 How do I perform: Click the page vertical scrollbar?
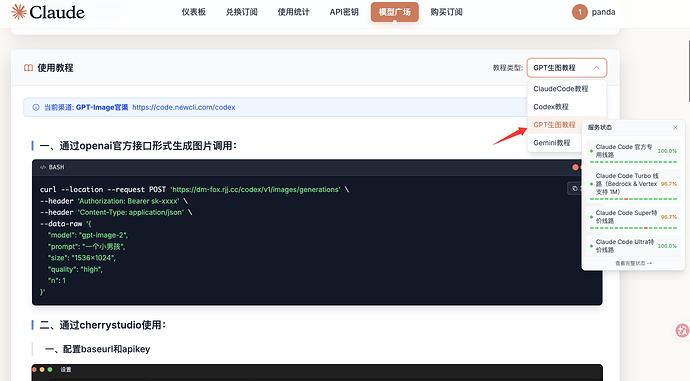688,70
